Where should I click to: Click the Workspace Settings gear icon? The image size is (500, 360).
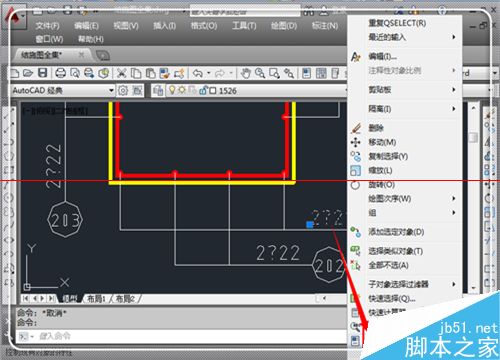point(123,90)
